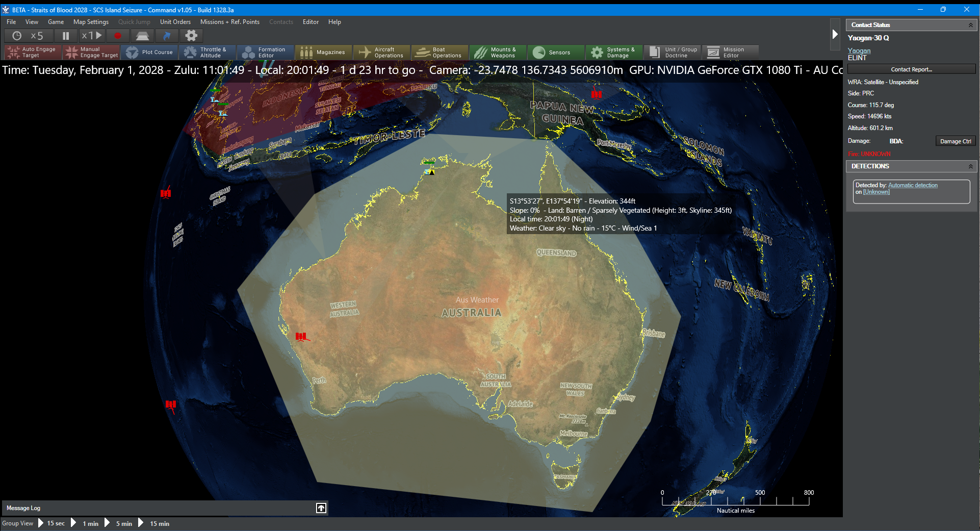Screen dimensions: 980x531
Task: Open the gear settings icon in toolbar
Action: pyautogui.click(x=191, y=36)
